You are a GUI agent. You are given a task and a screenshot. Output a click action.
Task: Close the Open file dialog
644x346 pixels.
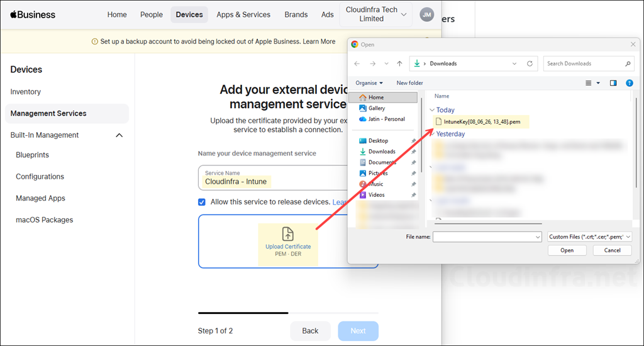pos(633,45)
